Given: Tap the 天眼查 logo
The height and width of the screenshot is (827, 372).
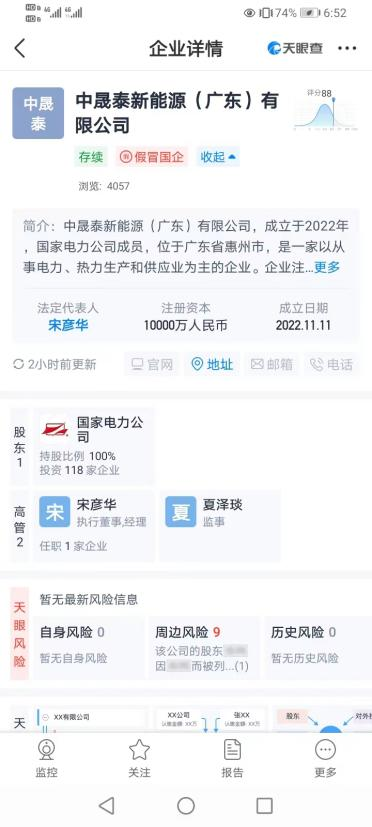Looking at the screenshot, I should tap(294, 49).
